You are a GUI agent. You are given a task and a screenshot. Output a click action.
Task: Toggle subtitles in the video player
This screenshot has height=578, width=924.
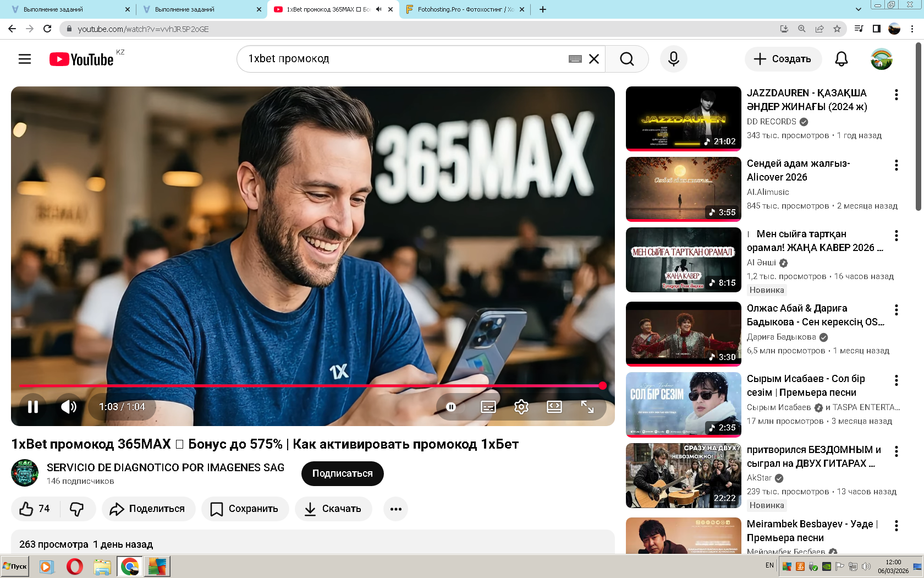click(x=488, y=407)
